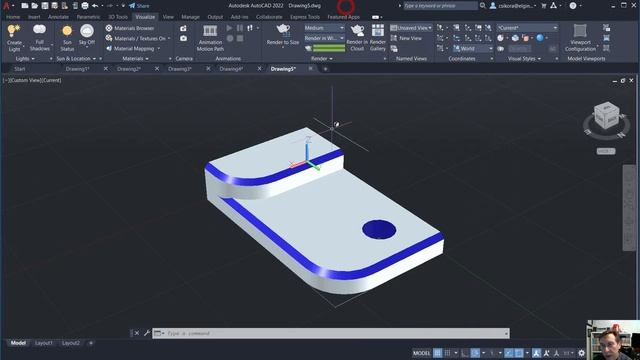Click the Help question mark icon

point(573,6)
